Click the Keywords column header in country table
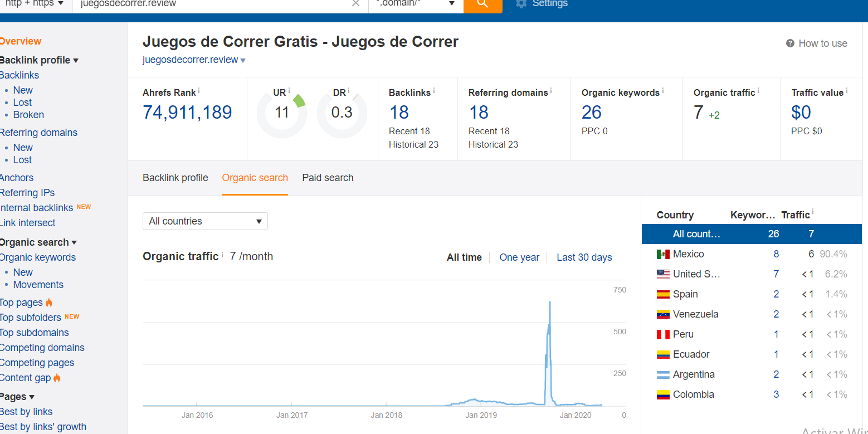Screen dimensions: 868x434 click(753, 215)
